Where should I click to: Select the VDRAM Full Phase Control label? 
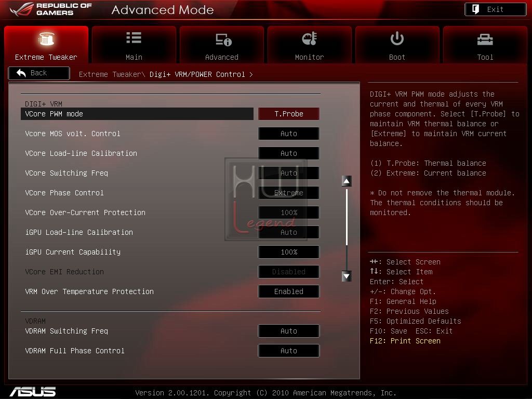click(x=75, y=351)
